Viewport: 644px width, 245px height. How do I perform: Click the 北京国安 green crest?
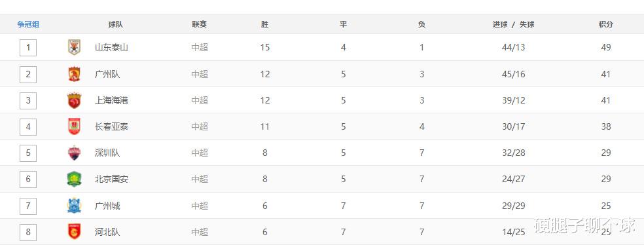pyautogui.click(x=74, y=179)
